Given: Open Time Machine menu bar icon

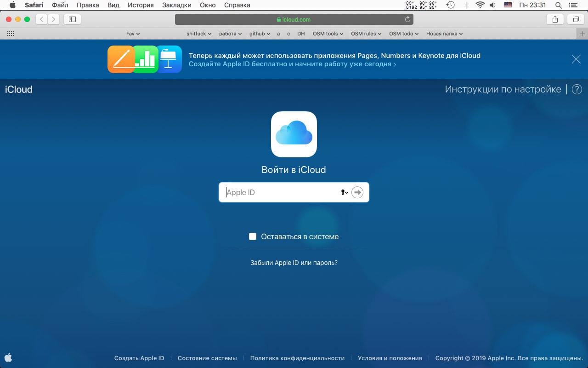Looking at the screenshot, I should pyautogui.click(x=451, y=5).
